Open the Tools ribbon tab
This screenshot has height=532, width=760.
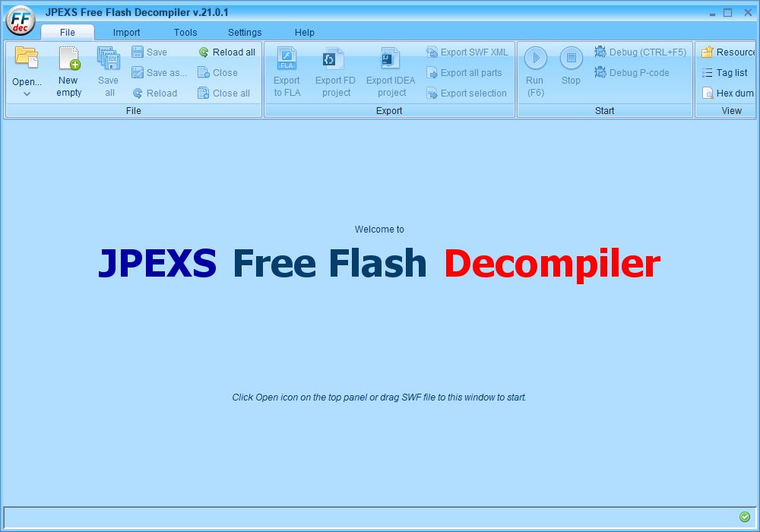tap(185, 33)
